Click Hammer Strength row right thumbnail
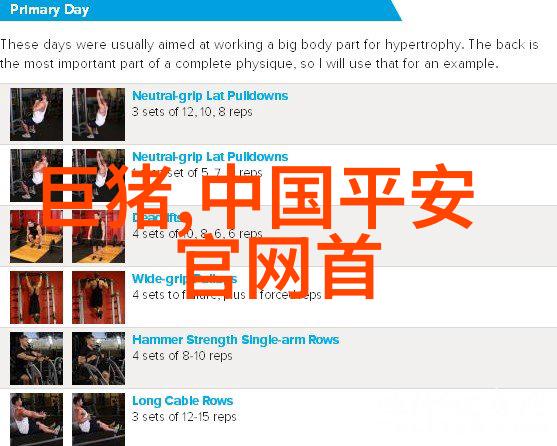 tap(98, 359)
